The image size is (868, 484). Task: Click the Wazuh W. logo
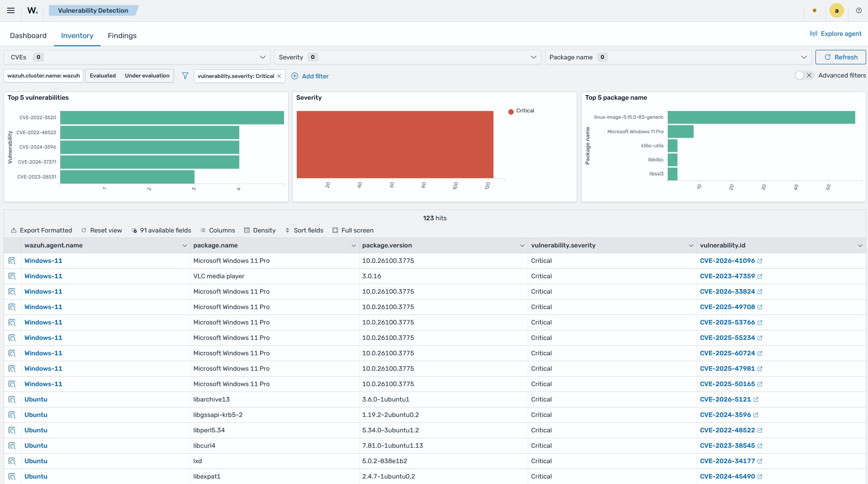(33, 10)
